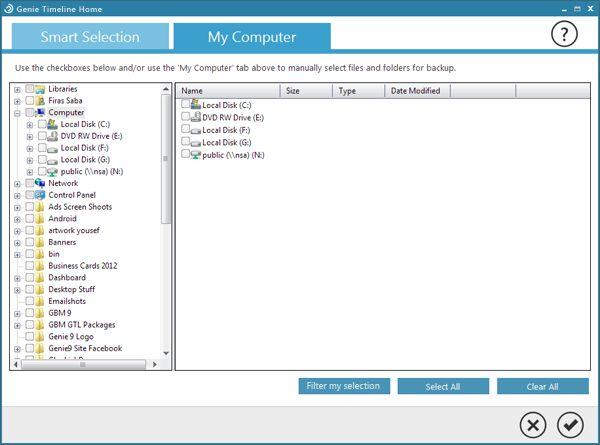Click Local Disk (G:) drive icon in tree
This screenshot has height=445, width=600.
[x=52, y=161]
